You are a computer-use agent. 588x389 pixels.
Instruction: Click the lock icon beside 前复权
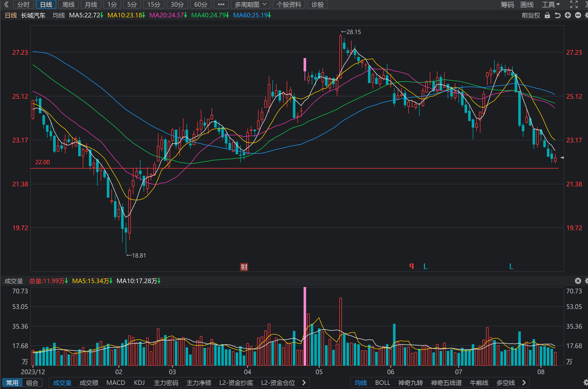tap(547, 15)
